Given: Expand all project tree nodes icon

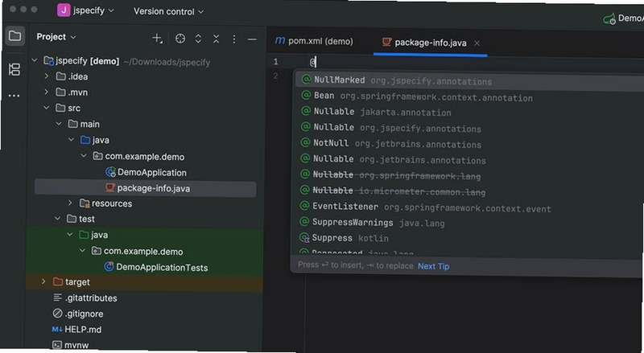Looking at the screenshot, I should 198,39.
